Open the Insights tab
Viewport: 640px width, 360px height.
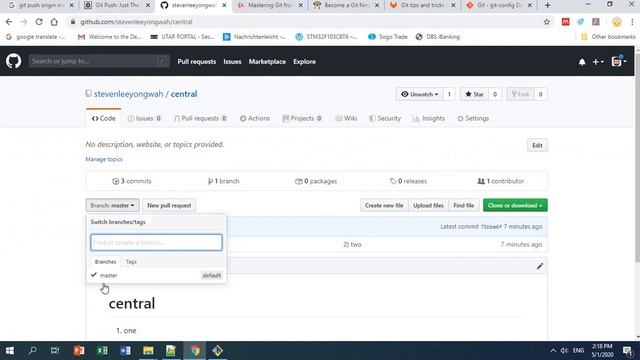pos(429,118)
